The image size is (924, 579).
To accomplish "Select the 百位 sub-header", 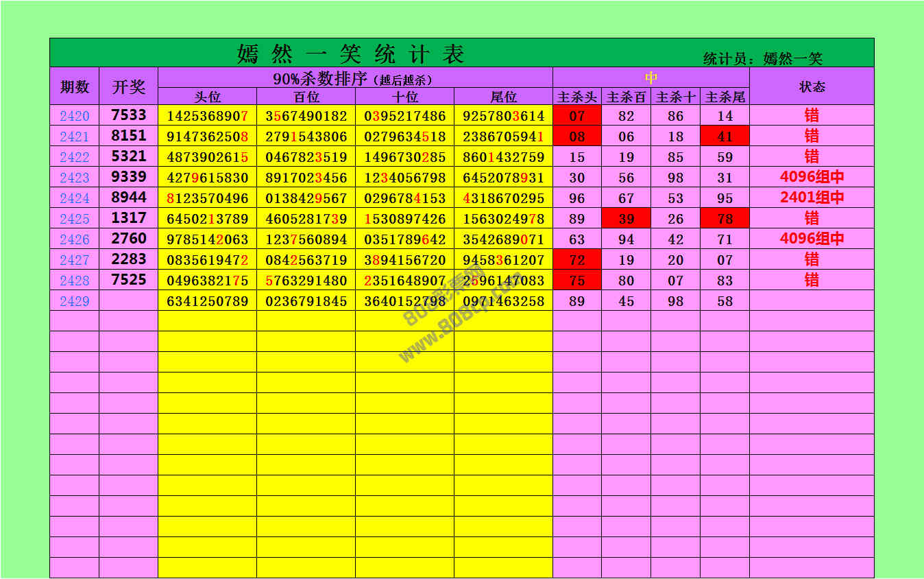I will [x=306, y=97].
